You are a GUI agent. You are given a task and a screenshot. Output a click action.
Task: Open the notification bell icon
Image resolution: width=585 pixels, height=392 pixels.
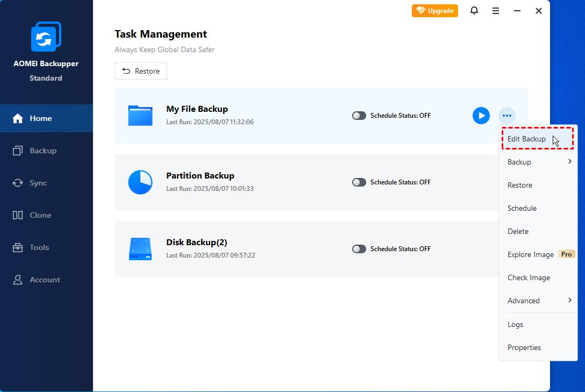tap(474, 10)
